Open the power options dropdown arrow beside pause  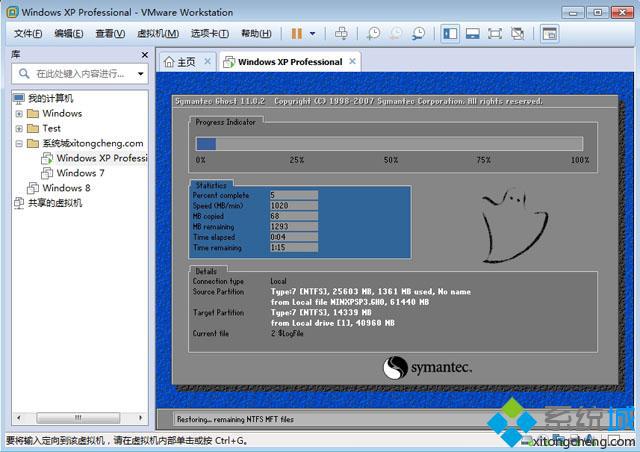click(313, 33)
